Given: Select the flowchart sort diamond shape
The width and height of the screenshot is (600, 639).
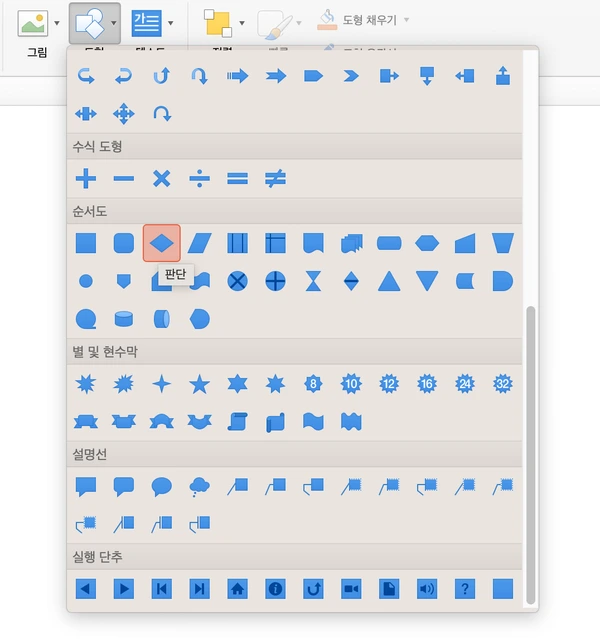Looking at the screenshot, I should pos(351,281).
